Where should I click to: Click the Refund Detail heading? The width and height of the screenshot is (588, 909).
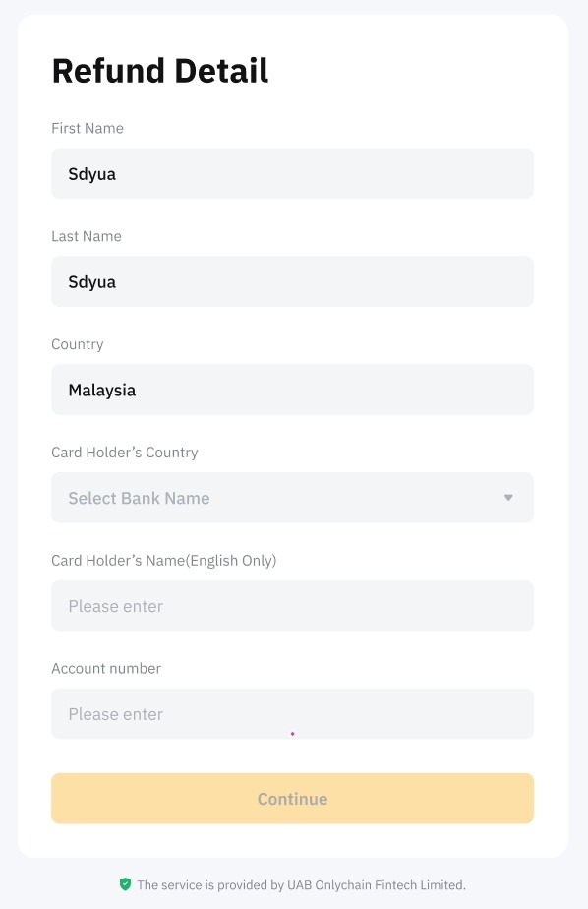160,71
